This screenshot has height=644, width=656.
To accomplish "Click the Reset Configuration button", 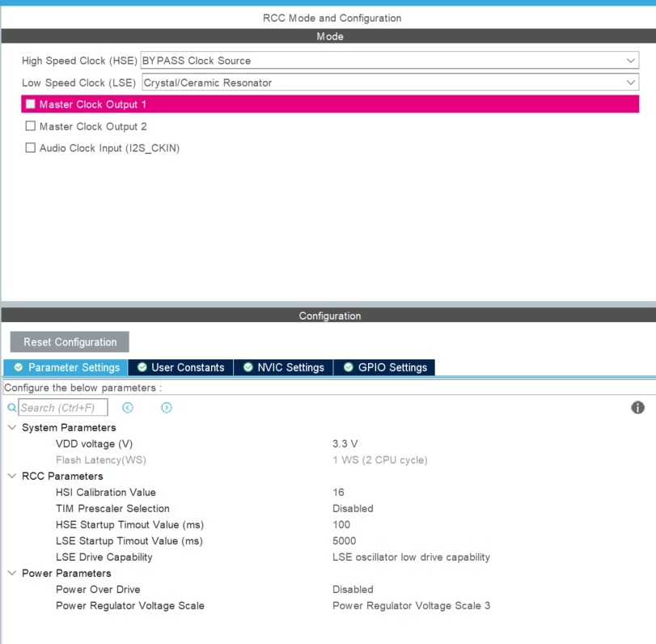I will point(70,342).
